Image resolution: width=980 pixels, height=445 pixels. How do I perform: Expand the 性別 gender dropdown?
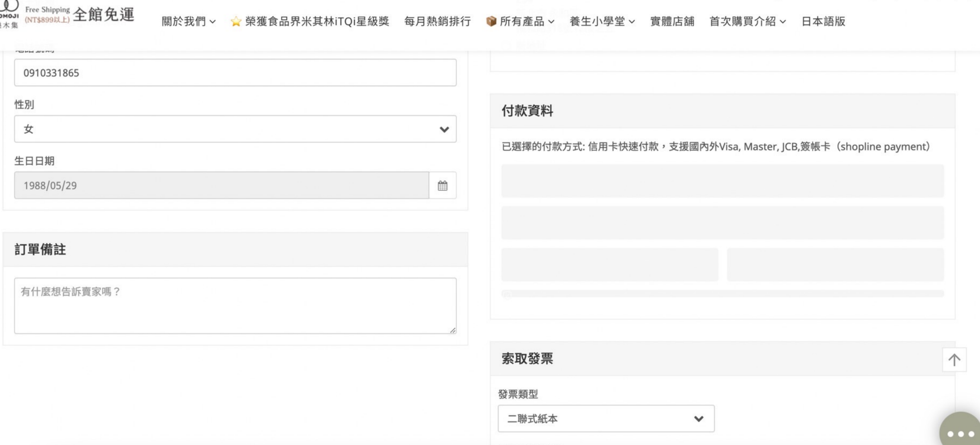point(235,129)
